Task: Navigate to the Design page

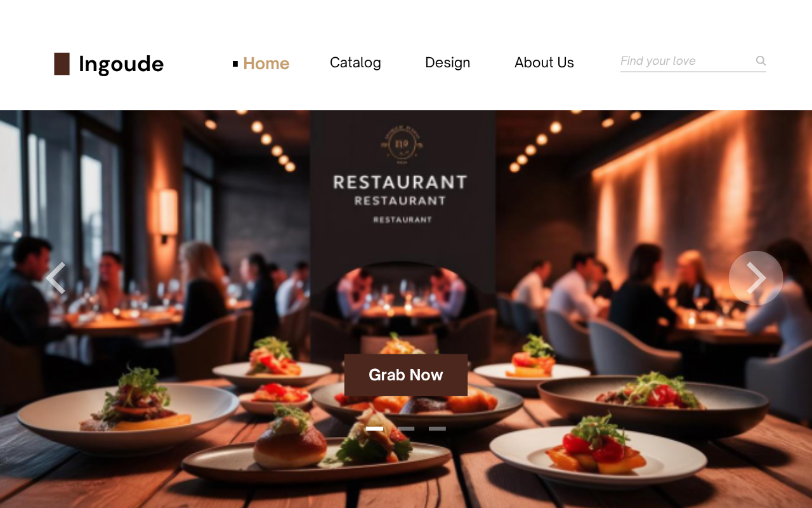Action: 447,62
